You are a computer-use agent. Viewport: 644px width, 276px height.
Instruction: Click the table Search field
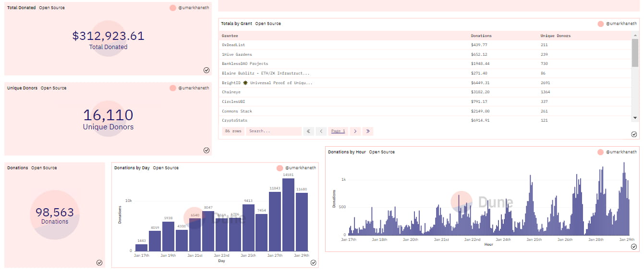(273, 131)
